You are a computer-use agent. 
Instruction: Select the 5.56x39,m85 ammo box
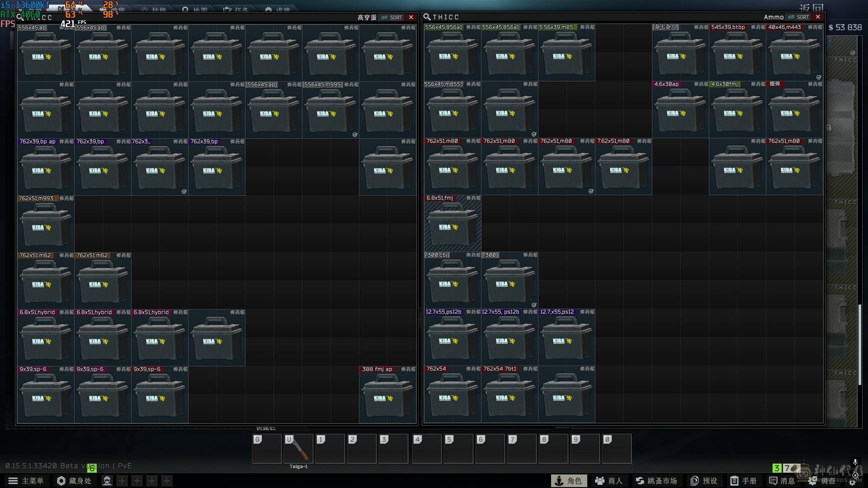point(566,52)
